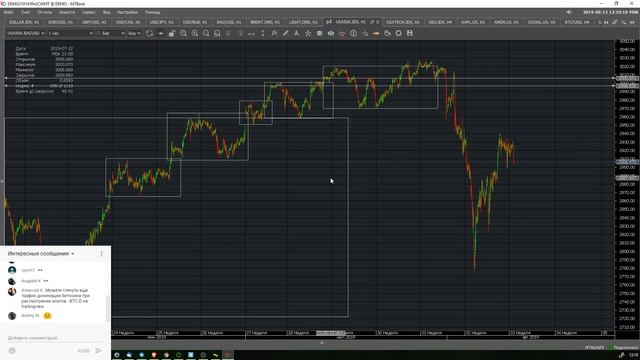The image size is (640, 360).
Task: Open the Вид menu
Action: 107,12
